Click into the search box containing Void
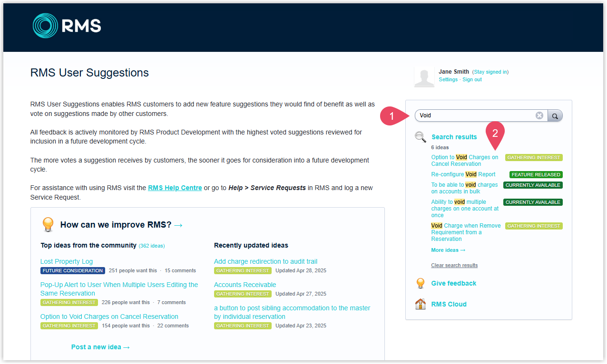607x364 pixels. click(x=481, y=115)
